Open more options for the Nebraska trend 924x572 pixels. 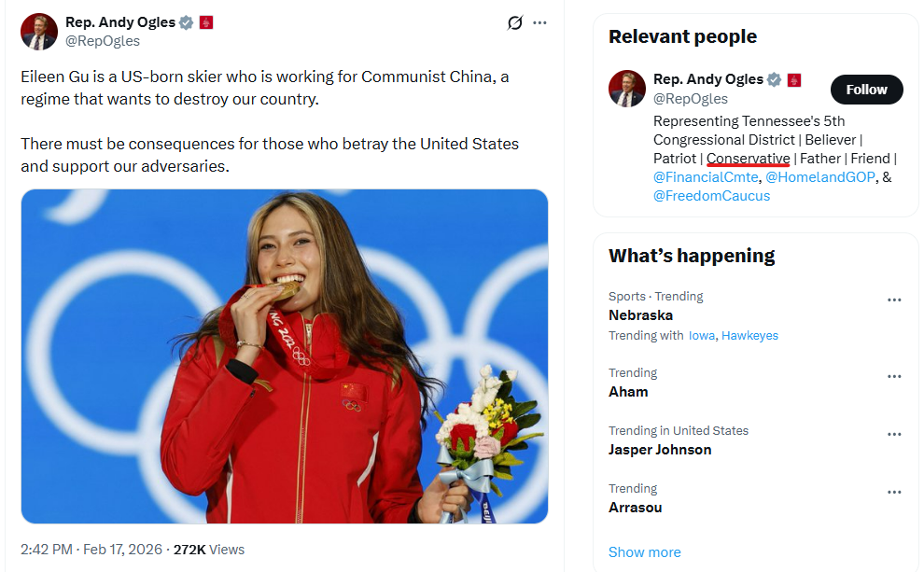(x=894, y=300)
